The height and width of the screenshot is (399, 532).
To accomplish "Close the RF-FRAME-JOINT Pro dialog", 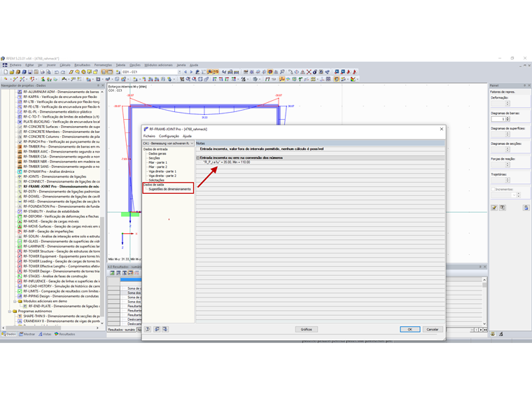I will pyautogui.click(x=442, y=129).
